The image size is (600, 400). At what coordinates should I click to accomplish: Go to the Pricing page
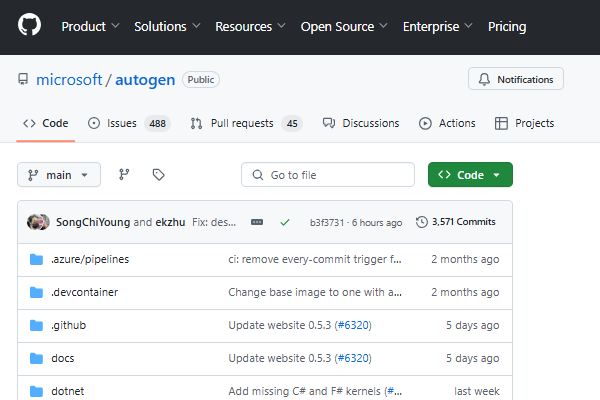tap(507, 26)
